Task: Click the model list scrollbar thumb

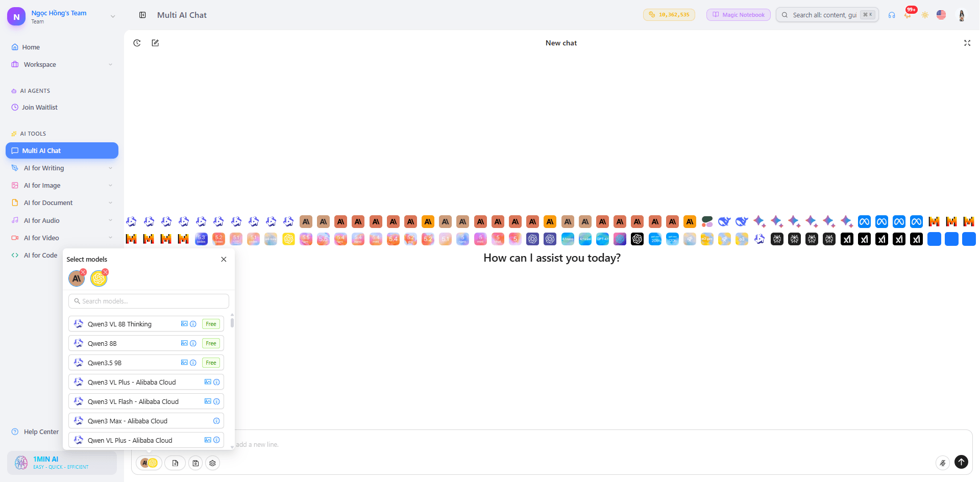Action: pos(232,322)
